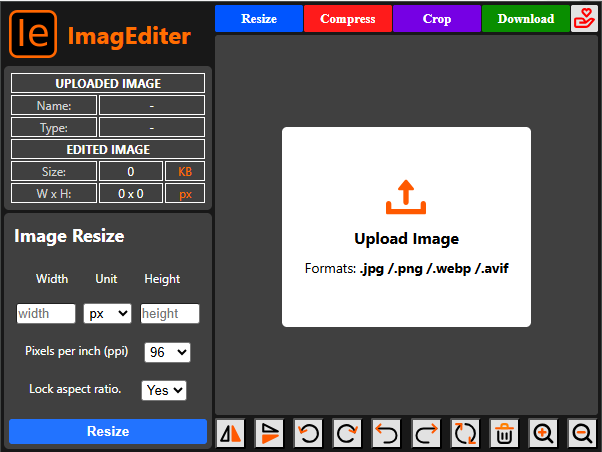Click the ImagEditer title text

click(x=129, y=36)
